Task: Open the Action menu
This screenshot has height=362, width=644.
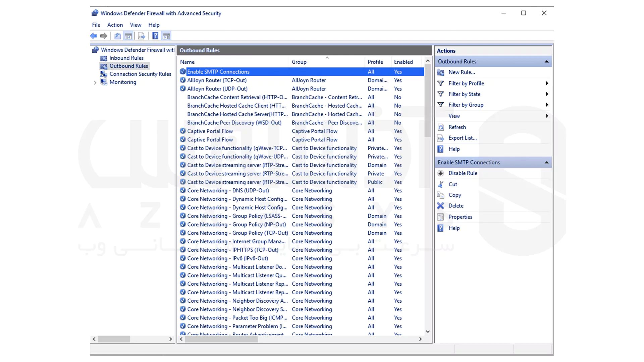Action: click(115, 25)
